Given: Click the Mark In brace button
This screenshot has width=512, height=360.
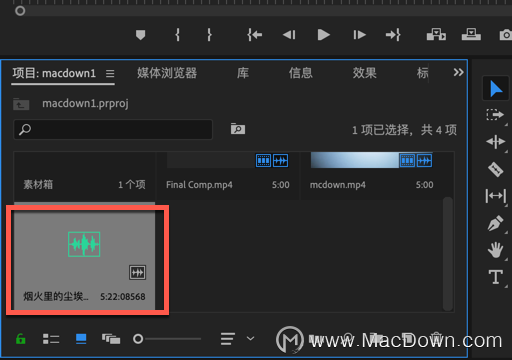Looking at the screenshot, I should [x=178, y=35].
